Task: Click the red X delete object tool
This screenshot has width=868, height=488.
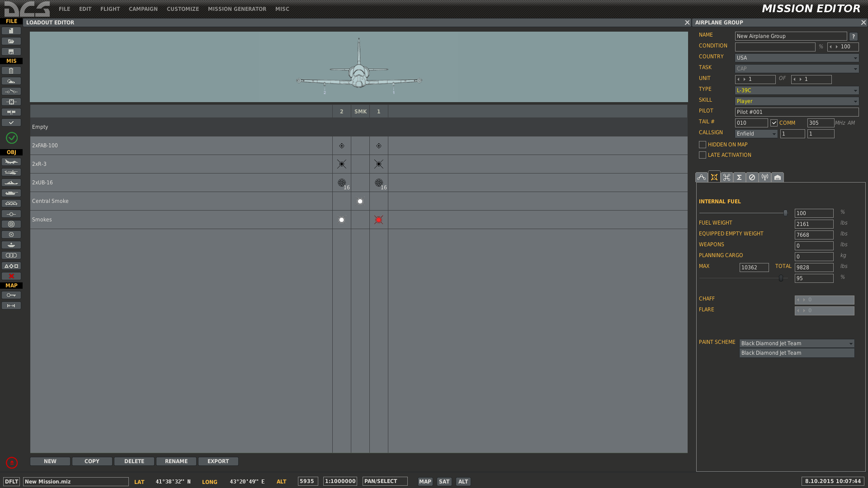Action: tap(11, 276)
